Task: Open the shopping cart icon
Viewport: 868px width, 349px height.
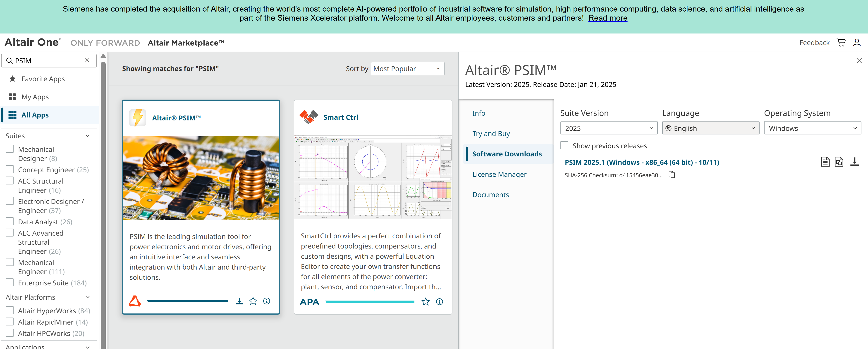Action: pos(841,43)
